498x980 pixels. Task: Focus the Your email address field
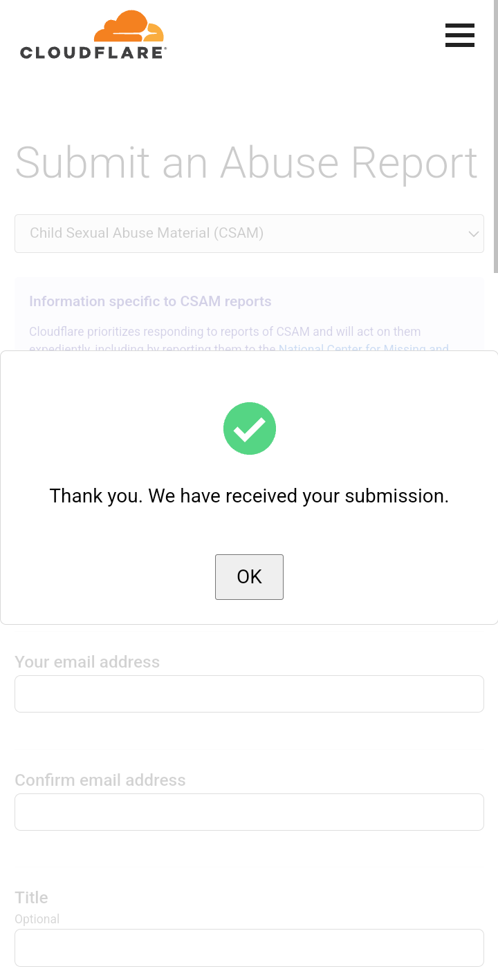tap(249, 694)
